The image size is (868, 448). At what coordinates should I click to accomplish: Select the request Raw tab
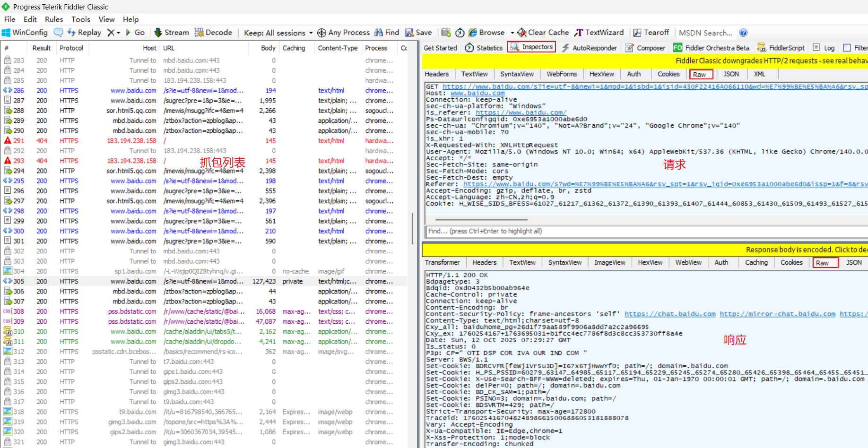point(701,74)
